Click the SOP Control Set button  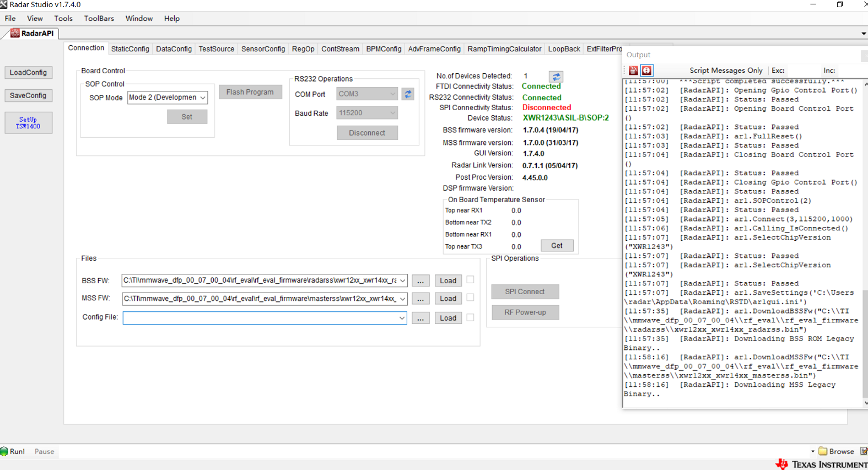coord(187,117)
